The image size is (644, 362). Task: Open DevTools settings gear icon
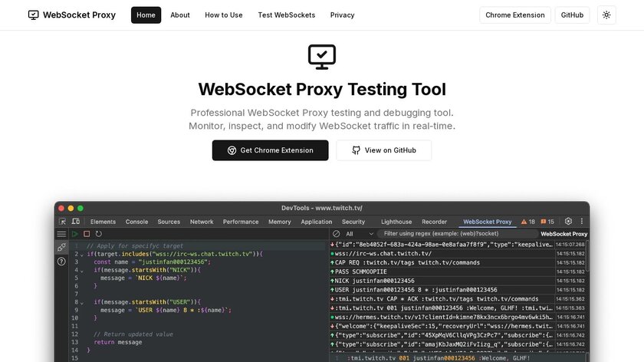(568, 222)
